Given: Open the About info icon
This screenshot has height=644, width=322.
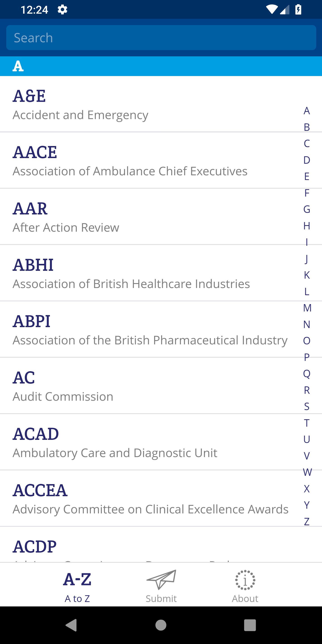Looking at the screenshot, I should 245,580.
